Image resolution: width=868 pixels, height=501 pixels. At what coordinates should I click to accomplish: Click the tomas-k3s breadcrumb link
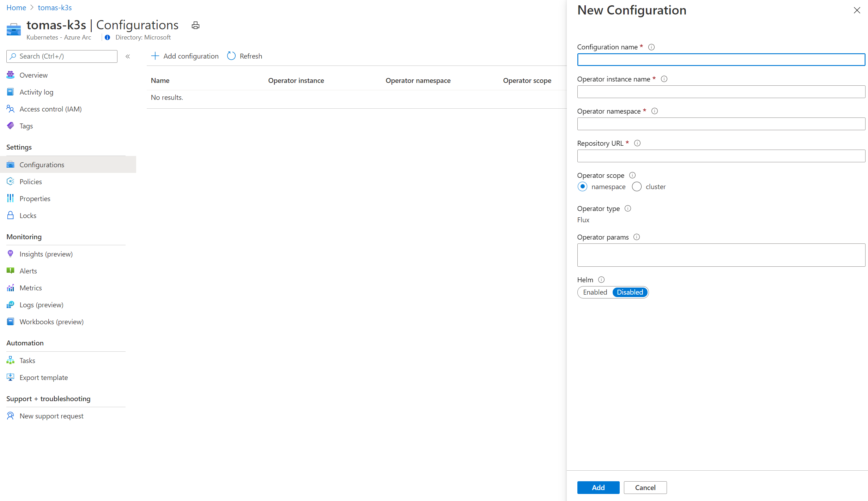click(x=55, y=8)
